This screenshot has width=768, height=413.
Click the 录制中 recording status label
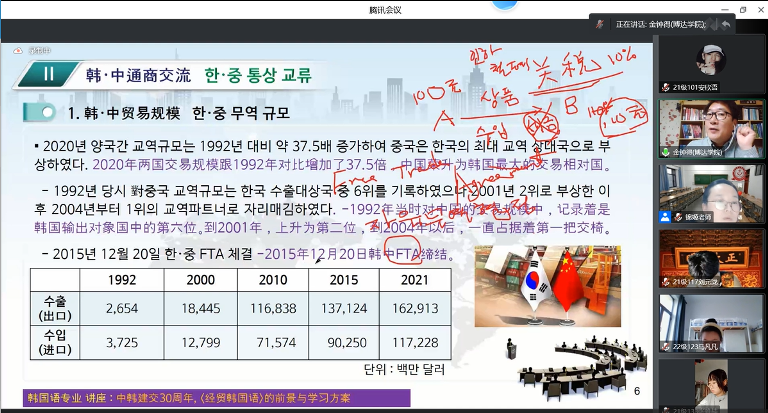click(x=38, y=48)
